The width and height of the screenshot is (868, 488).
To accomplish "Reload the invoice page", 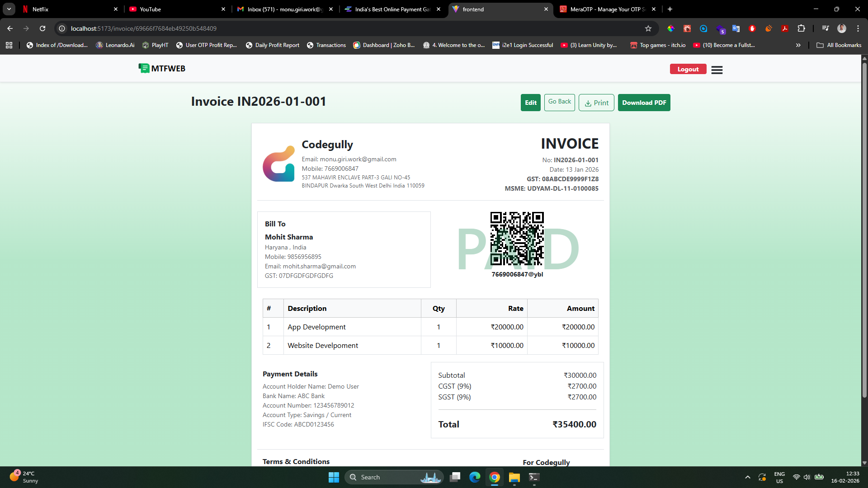I will tap(42, 28).
